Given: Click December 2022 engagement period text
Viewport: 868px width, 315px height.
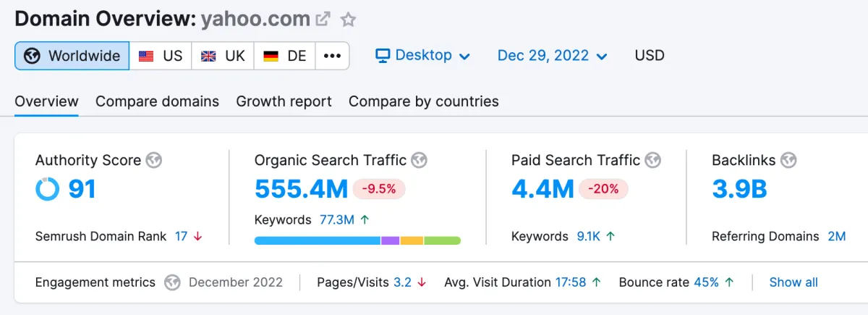Looking at the screenshot, I should pyautogui.click(x=236, y=282).
